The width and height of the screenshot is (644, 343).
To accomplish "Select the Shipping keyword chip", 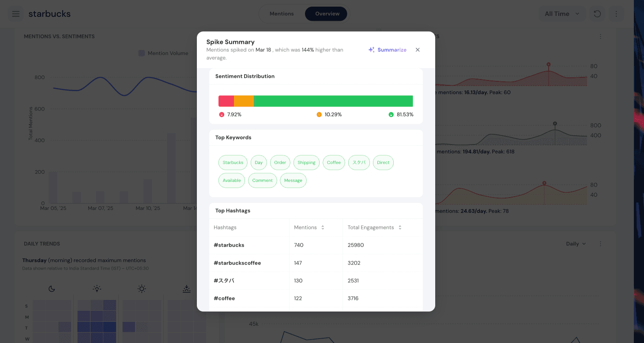I will pos(306,163).
